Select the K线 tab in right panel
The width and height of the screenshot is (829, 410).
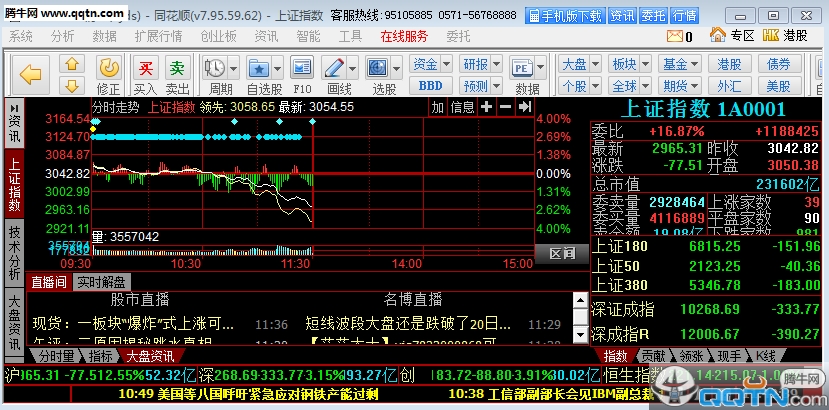[x=767, y=356]
